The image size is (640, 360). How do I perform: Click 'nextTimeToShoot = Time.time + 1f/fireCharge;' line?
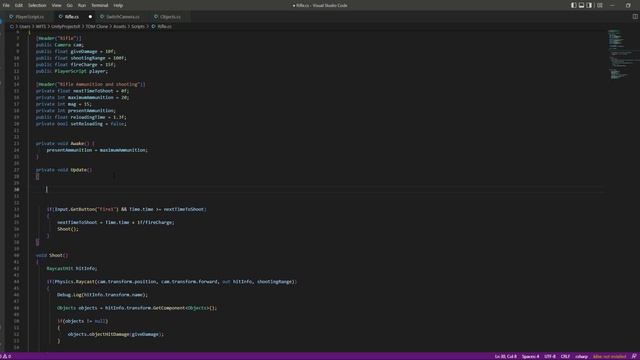click(x=116, y=222)
